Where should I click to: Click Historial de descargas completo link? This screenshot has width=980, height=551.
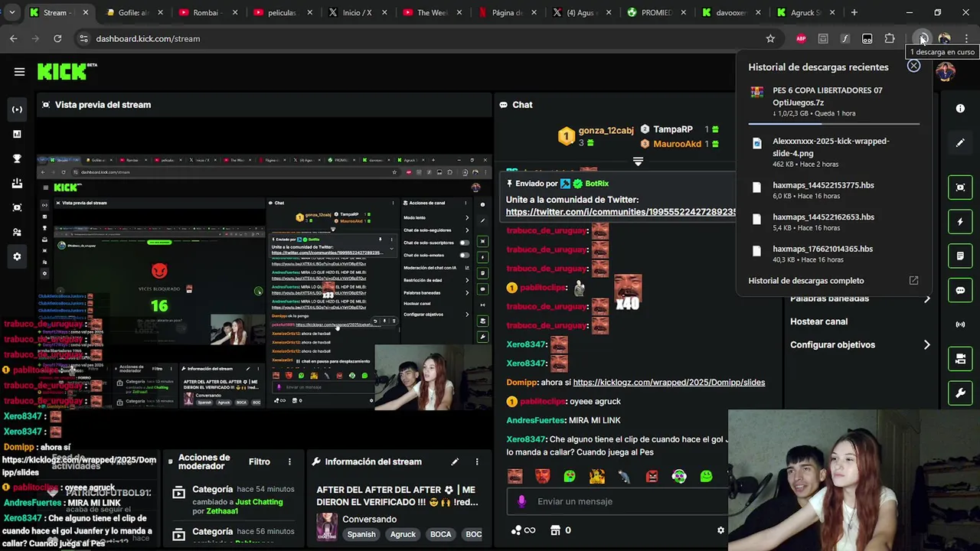[x=805, y=281]
